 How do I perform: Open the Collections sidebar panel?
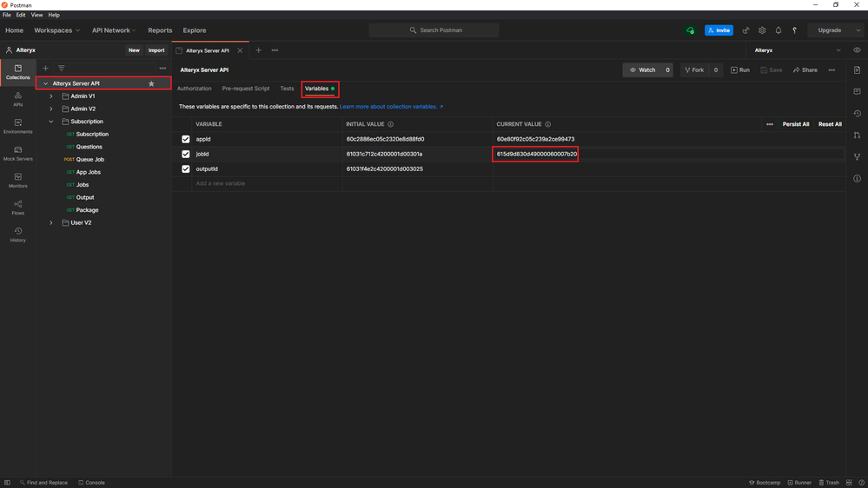(17, 72)
